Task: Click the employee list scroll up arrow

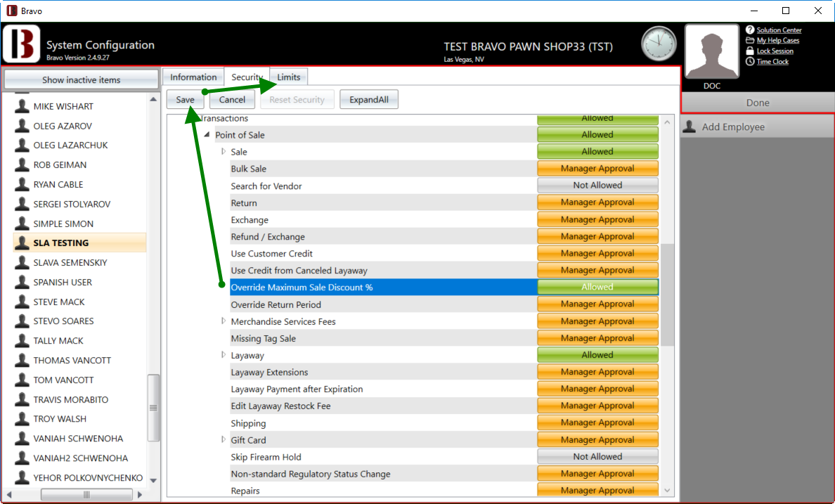Action: point(153,99)
